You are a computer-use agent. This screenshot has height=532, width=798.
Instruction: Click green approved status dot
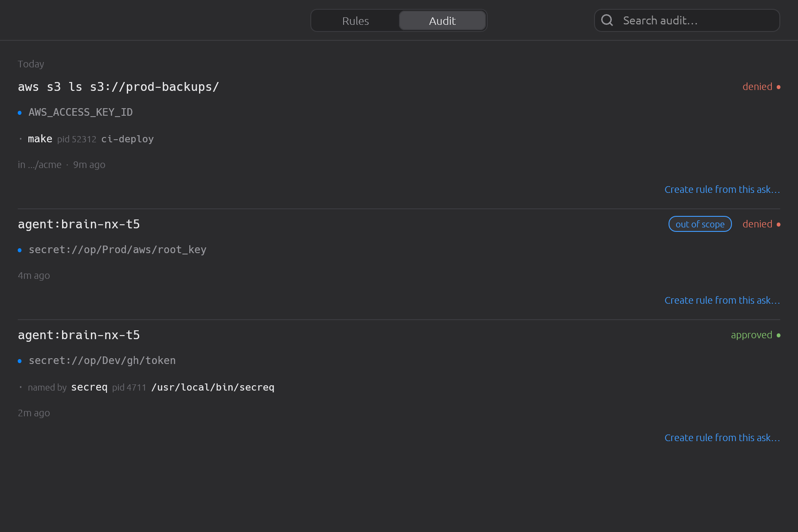point(778,335)
